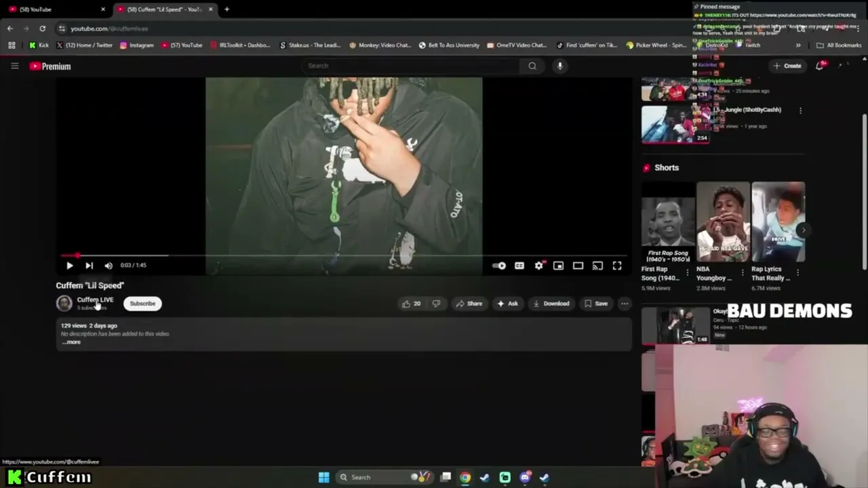Focus the YouTube search box
Viewport: 868px width, 488px height.
tap(412, 66)
